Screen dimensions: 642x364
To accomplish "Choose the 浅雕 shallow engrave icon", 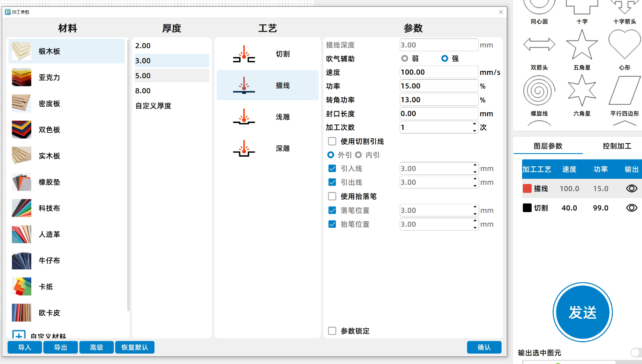I will (244, 117).
